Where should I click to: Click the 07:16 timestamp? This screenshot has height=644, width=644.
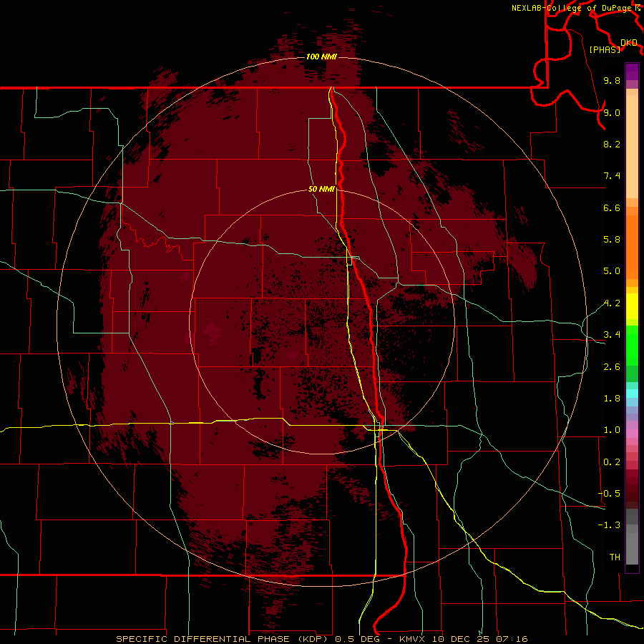point(512,639)
